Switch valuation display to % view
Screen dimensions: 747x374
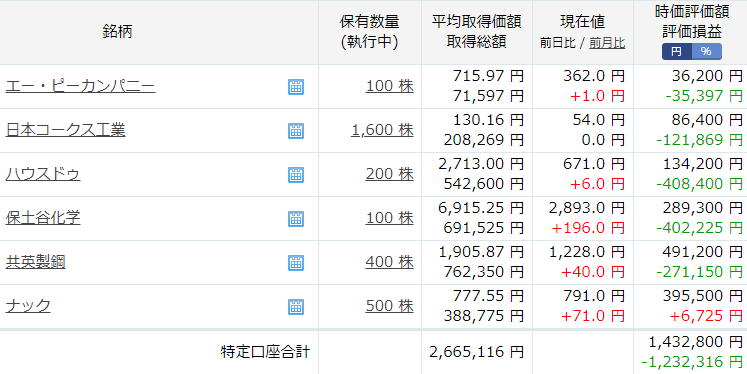click(707, 51)
